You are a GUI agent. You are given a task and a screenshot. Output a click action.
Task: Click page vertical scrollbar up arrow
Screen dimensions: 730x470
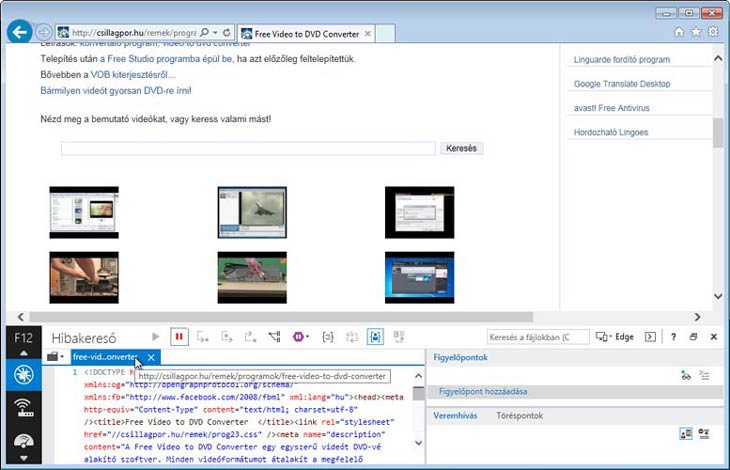pyautogui.click(x=718, y=59)
